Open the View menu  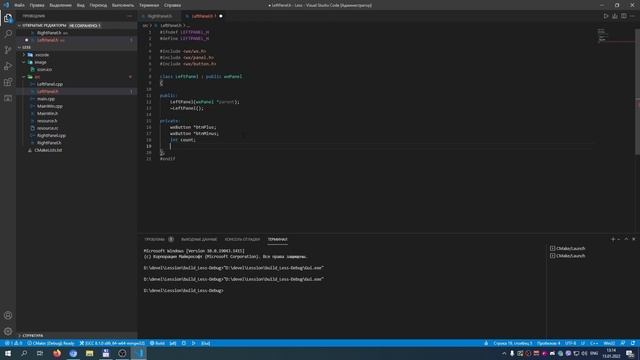pyautogui.click(x=81, y=5)
